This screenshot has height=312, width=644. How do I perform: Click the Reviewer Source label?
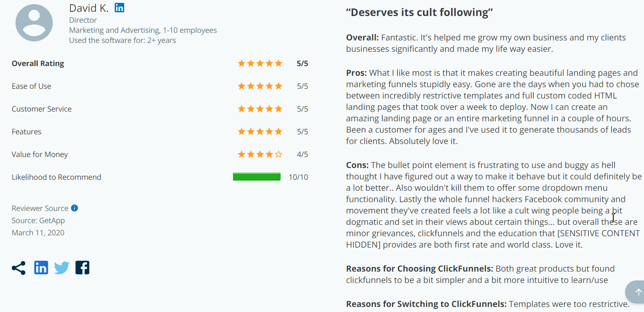click(x=40, y=208)
